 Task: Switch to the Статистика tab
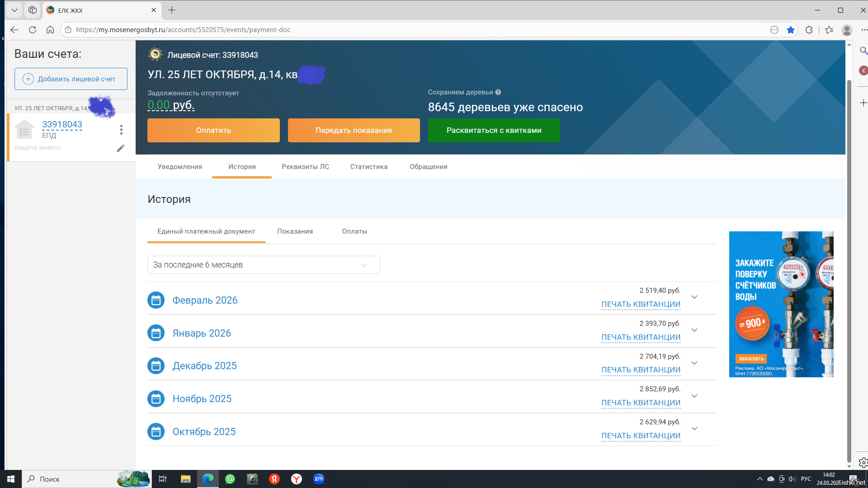pyautogui.click(x=368, y=167)
